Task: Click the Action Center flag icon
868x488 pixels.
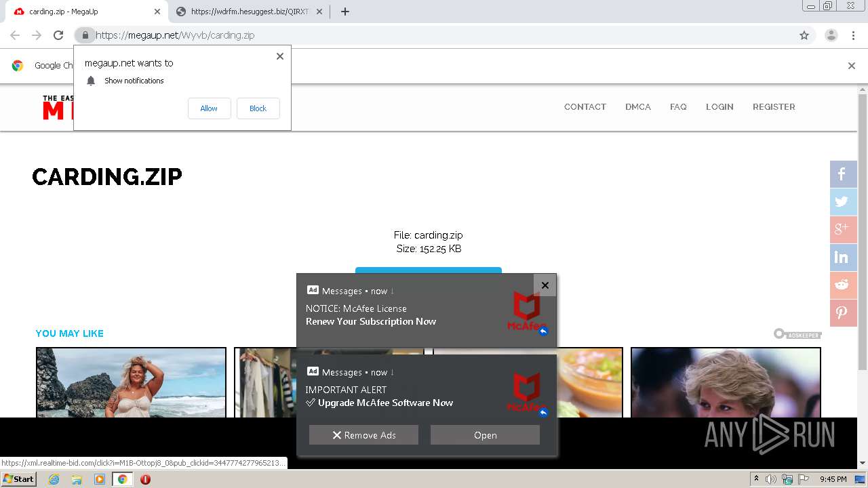Action: (803, 479)
